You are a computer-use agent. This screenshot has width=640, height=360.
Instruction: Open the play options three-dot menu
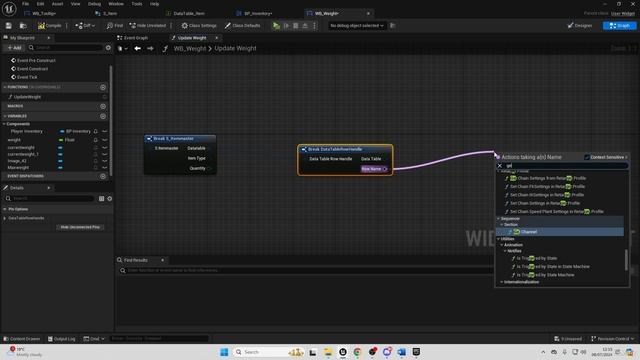[x=314, y=26]
